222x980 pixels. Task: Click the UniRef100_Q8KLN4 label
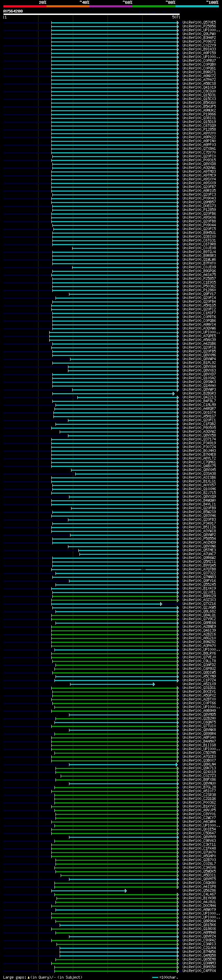coord(199,765)
